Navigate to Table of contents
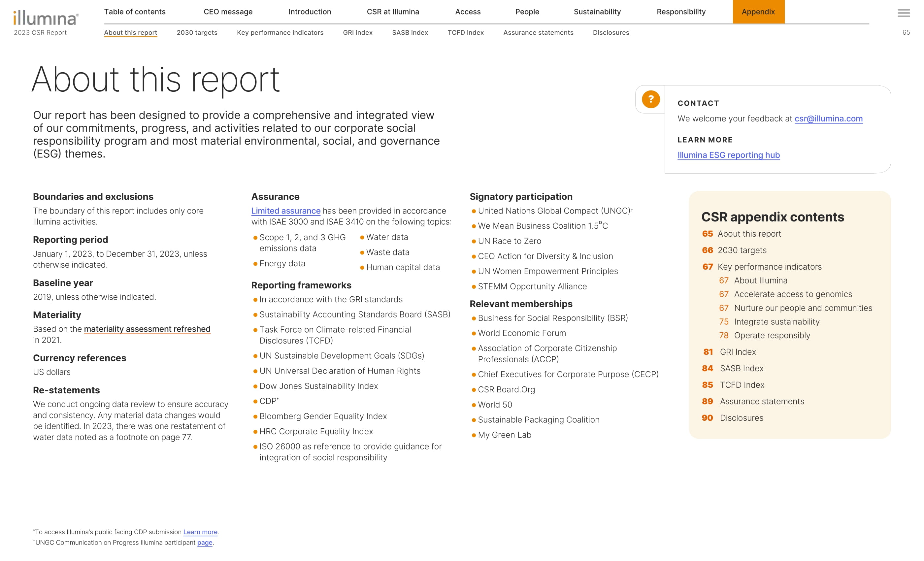 (x=135, y=12)
